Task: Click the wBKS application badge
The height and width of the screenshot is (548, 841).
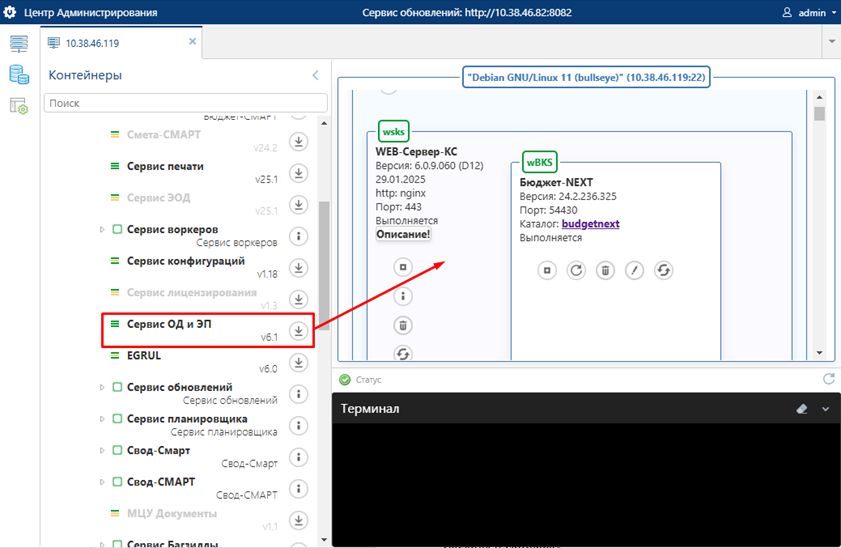Action: [540, 162]
